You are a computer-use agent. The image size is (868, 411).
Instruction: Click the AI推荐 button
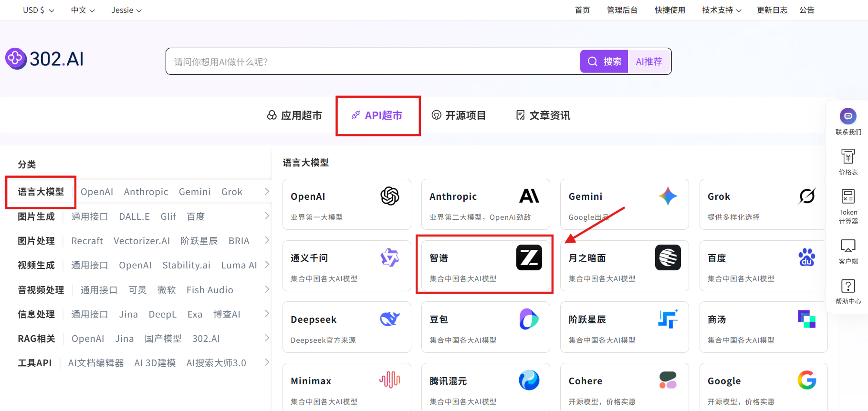649,62
